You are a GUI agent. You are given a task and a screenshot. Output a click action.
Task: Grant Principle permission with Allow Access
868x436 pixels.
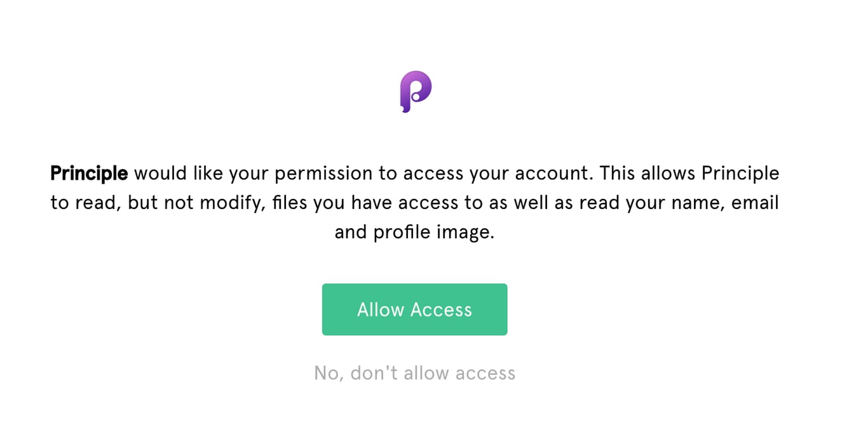(x=414, y=310)
